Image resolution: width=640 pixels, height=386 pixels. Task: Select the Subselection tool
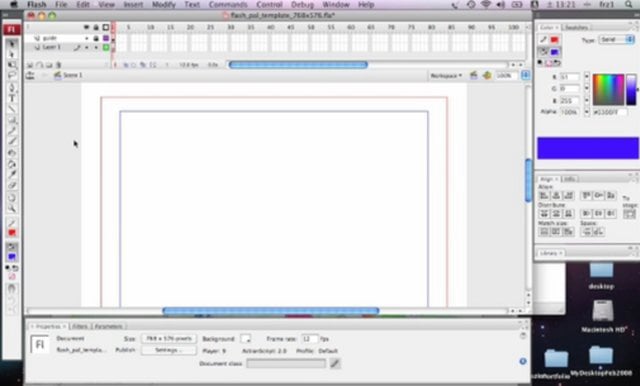tap(12, 54)
